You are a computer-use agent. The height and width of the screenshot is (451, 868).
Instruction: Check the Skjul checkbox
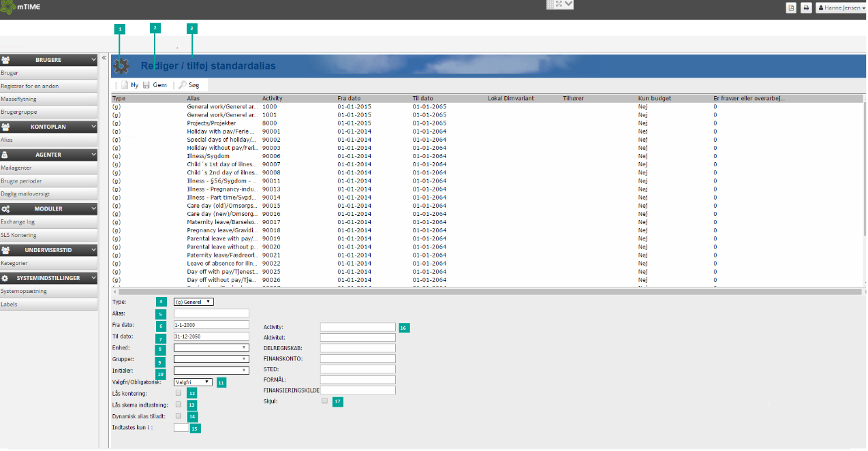click(x=325, y=401)
